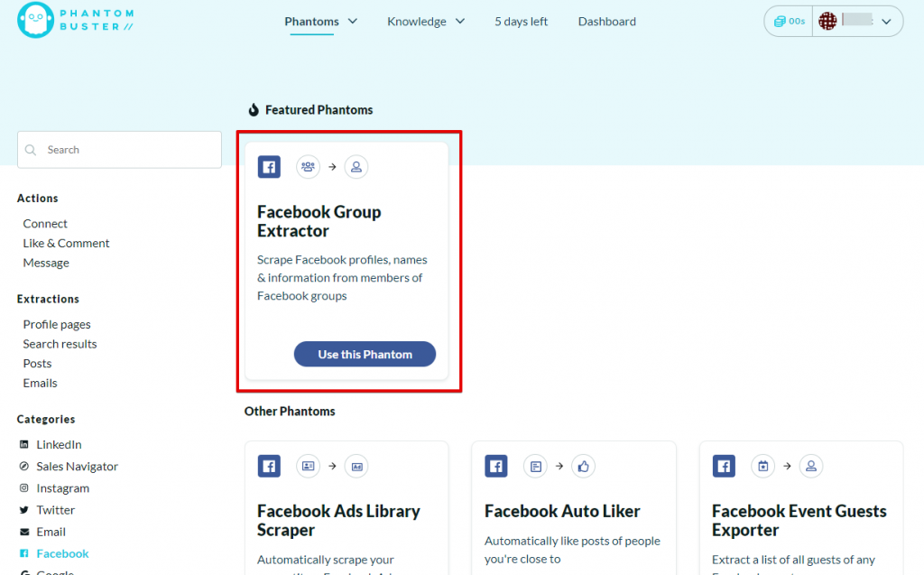Expand the Phantoms menu chevron
Image resolution: width=924 pixels, height=575 pixels.
pyautogui.click(x=353, y=22)
